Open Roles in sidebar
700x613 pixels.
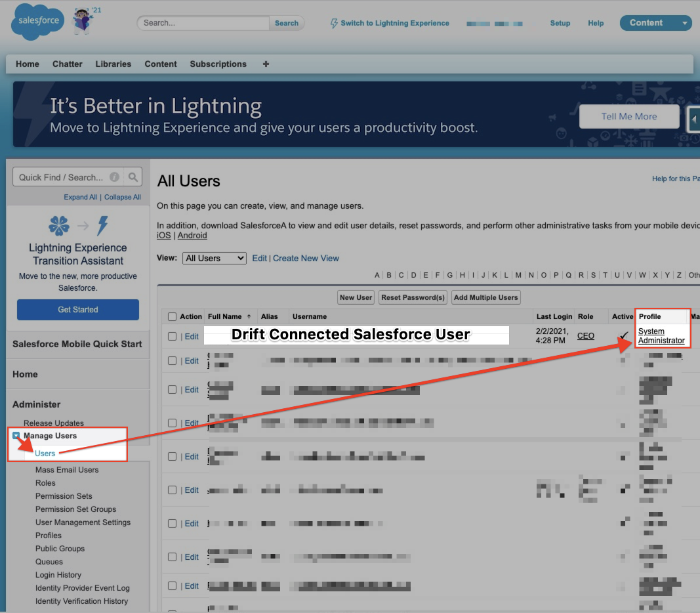pos(45,482)
